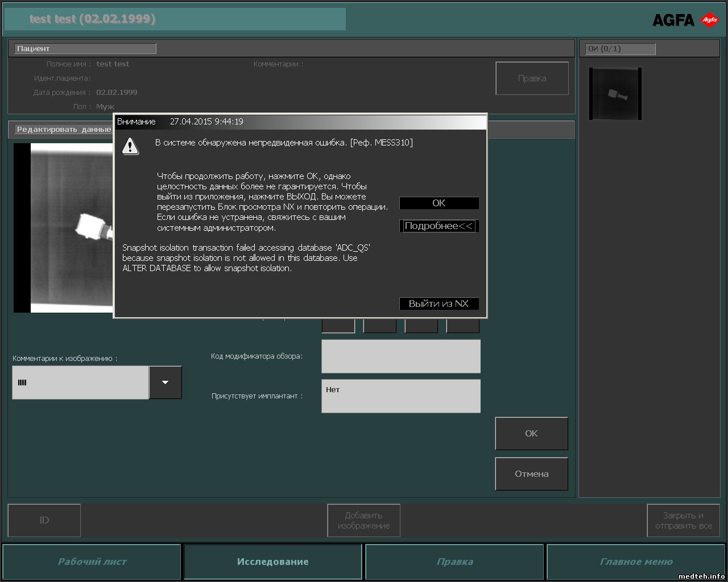
Task: Click Закрыть и отправить все button
Action: tap(683, 521)
